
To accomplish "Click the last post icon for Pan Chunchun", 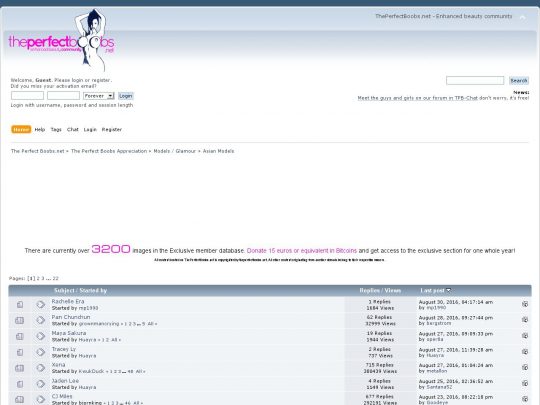I will (x=525, y=320).
